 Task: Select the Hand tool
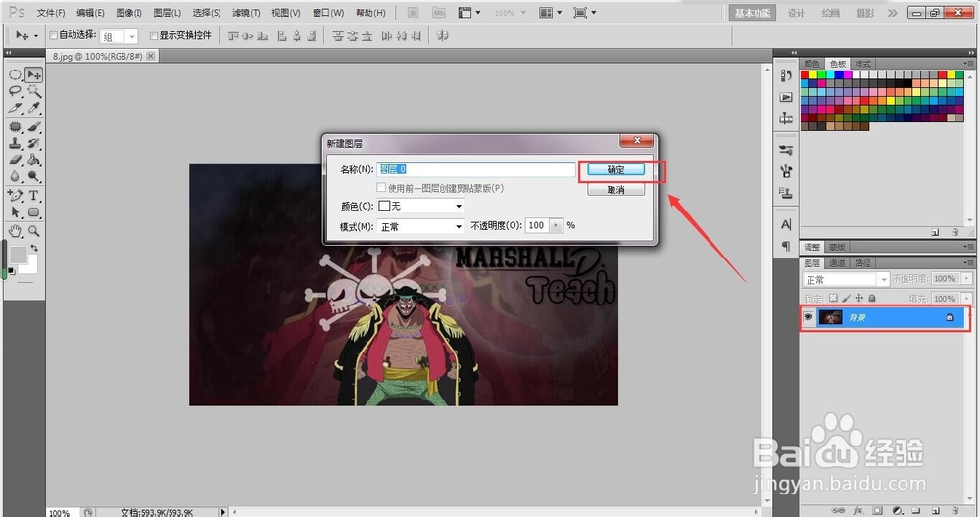pos(15,231)
